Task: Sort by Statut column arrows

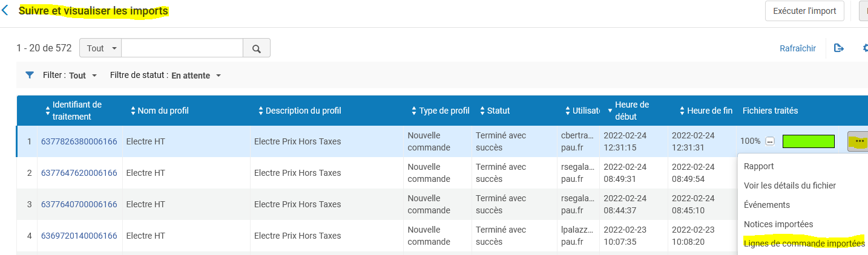Action: [x=482, y=111]
